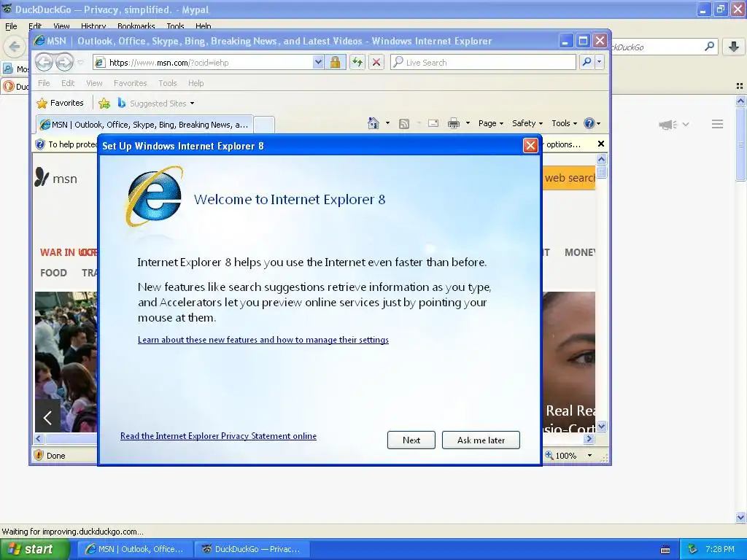Open the IE Favorites menu
Image resolution: width=747 pixels, height=560 pixels.
click(130, 83)
